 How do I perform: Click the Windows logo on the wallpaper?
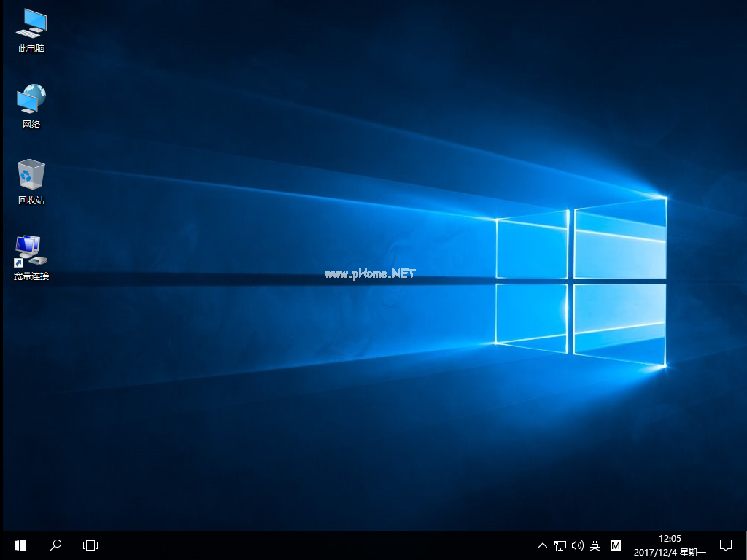click(581, 281)
